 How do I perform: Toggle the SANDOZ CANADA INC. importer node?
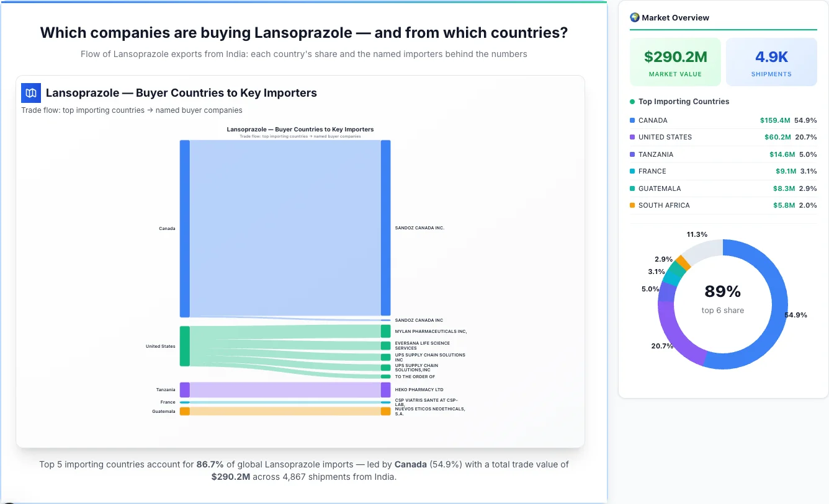385,228
